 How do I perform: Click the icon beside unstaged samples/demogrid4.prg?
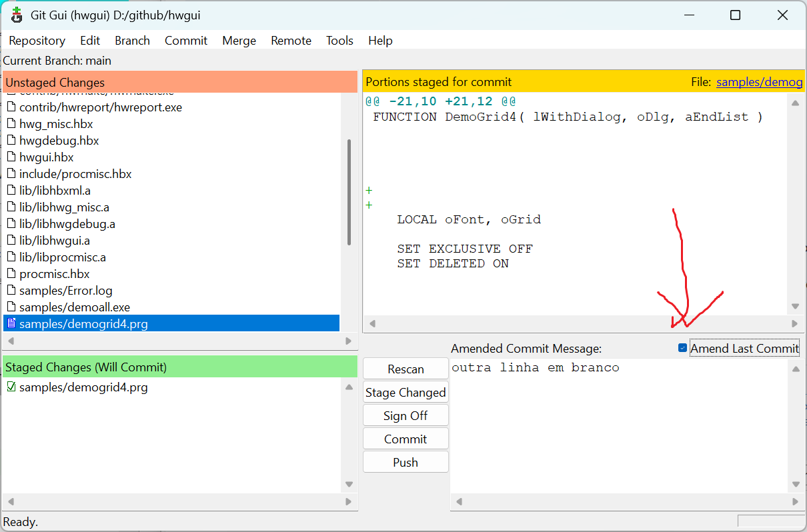(11, 324)
